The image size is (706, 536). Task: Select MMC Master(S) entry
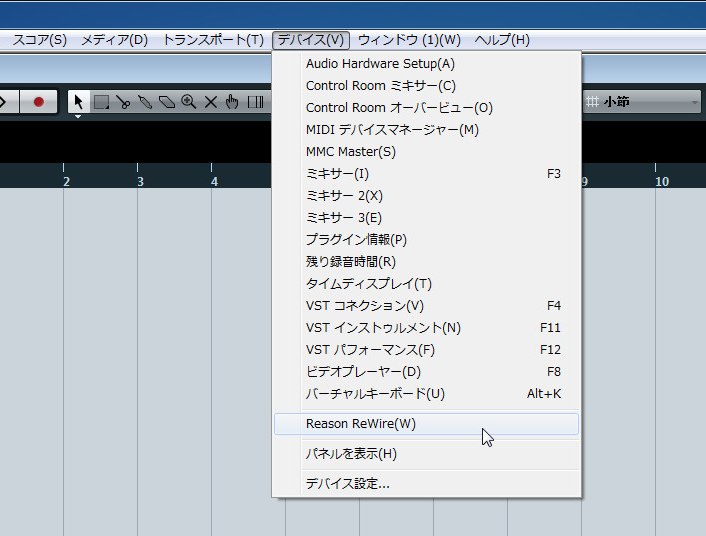pos(426,152)
